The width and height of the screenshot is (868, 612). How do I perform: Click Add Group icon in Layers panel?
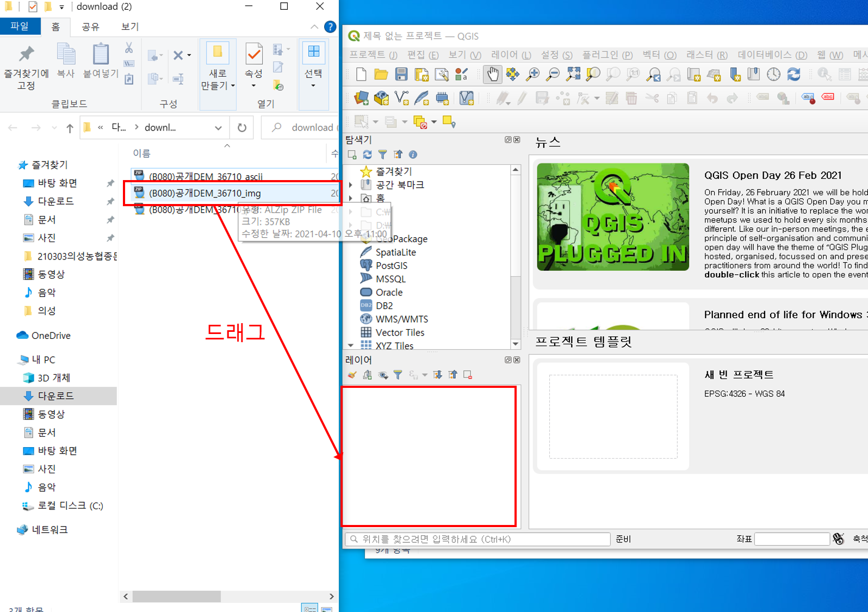click(367, 375)
